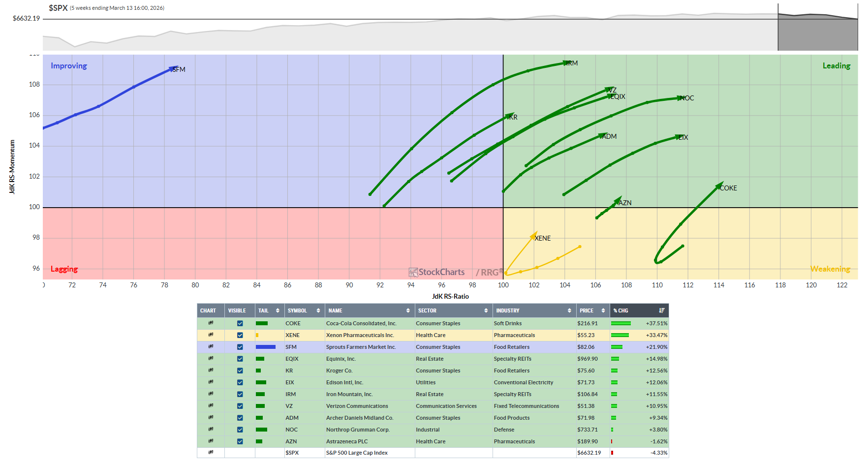Viewport: 868px width, 465px height.
Task: Click the -4.33% change for $SPX
Action: pos(659,453)
